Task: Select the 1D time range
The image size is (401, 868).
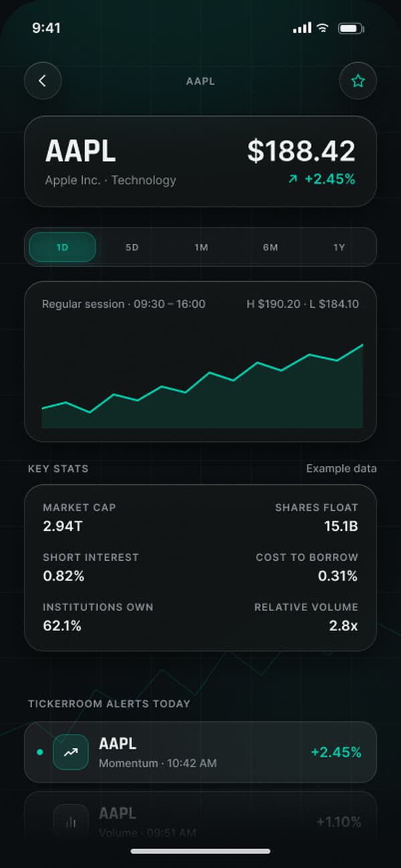Action: [x=62, y=247]
